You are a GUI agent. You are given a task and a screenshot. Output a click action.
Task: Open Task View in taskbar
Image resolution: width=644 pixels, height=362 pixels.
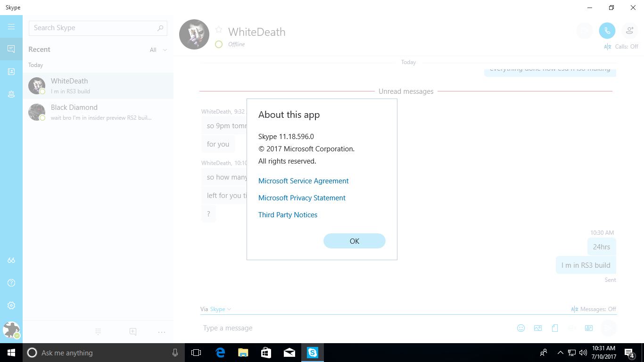[x=196, y=353]
